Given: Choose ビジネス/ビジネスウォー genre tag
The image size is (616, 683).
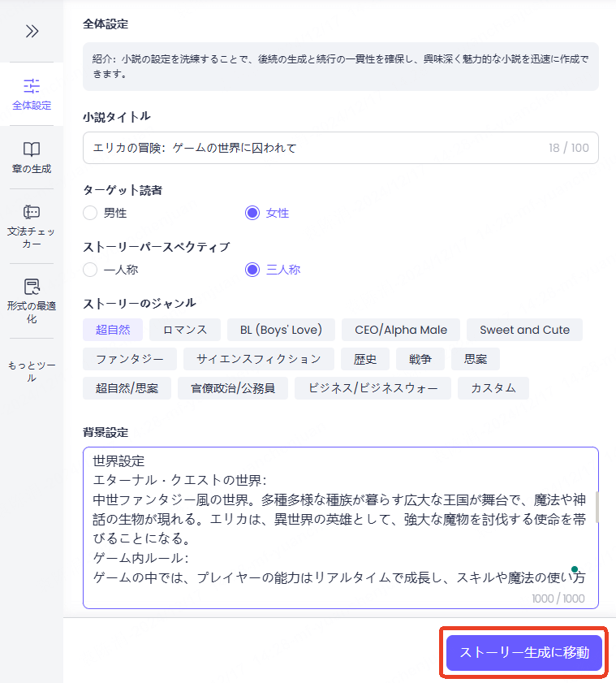Looking at the screenshot, I should tap(373, 388).
